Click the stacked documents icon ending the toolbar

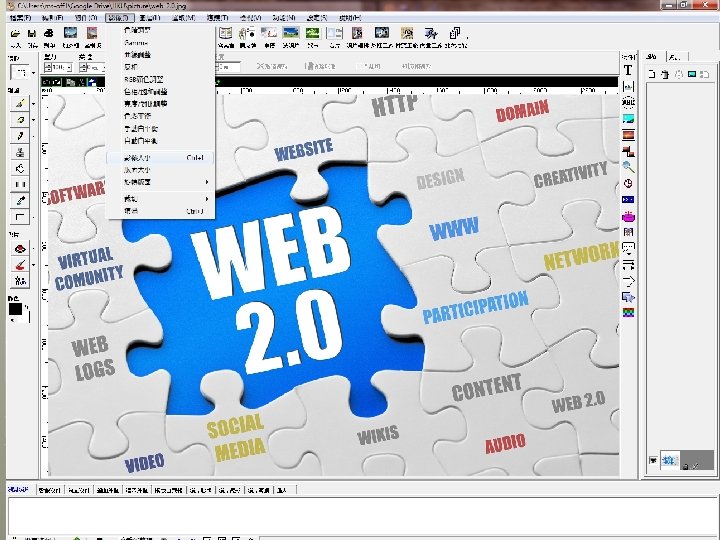pyautogui.click(x=455, y=33)
